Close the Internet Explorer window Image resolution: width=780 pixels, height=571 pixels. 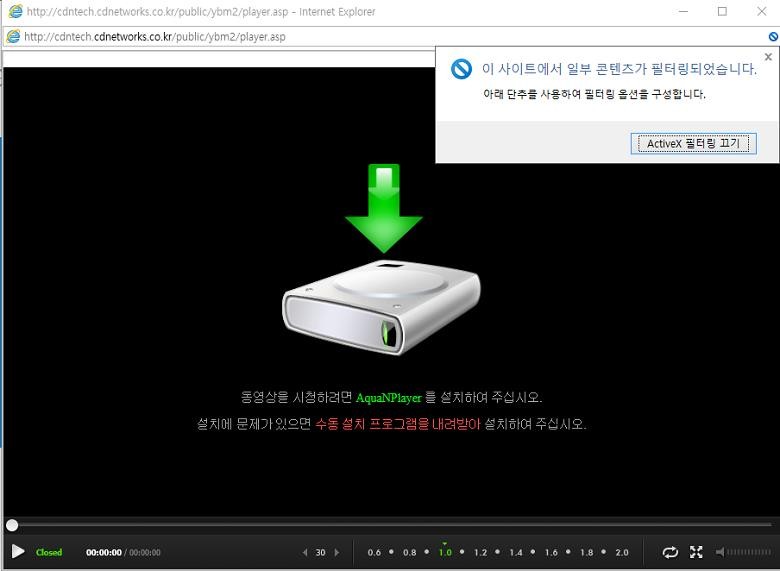[762, 11]
